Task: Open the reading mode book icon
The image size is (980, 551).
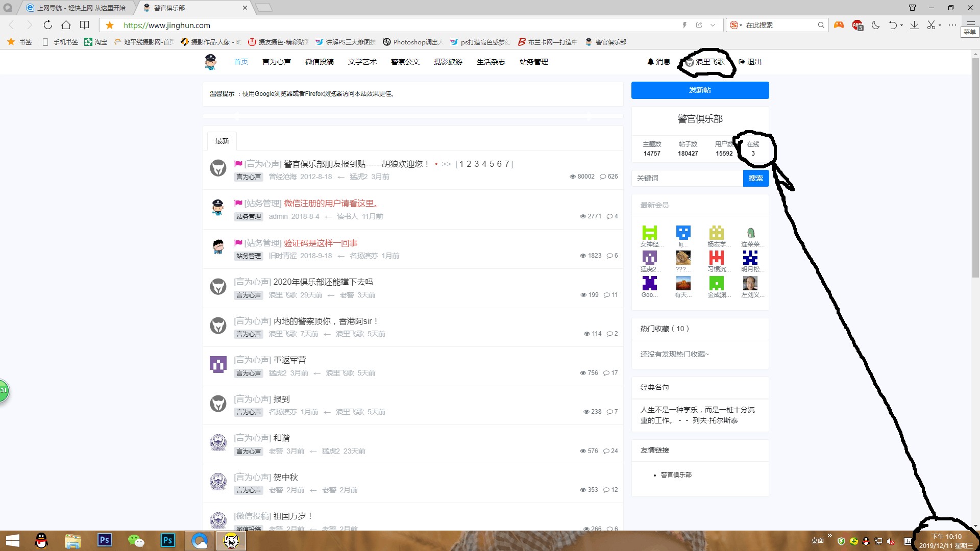Action: point(85,25)
